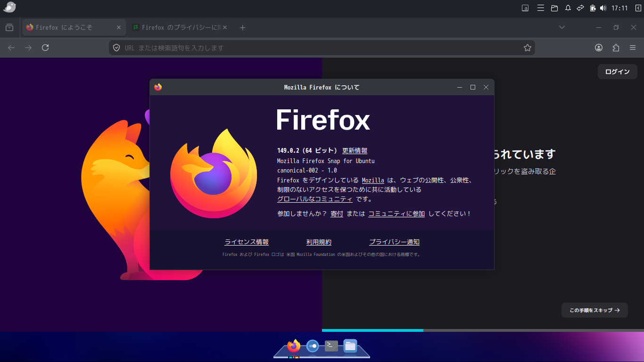
Task: Open the Firefox account icon
Action: tap(599, 48)
